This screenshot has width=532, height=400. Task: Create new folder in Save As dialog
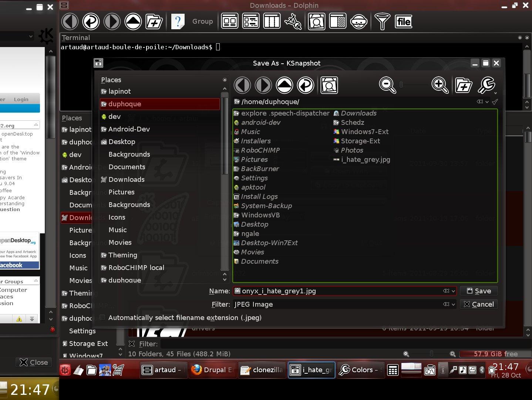point(464,85)
